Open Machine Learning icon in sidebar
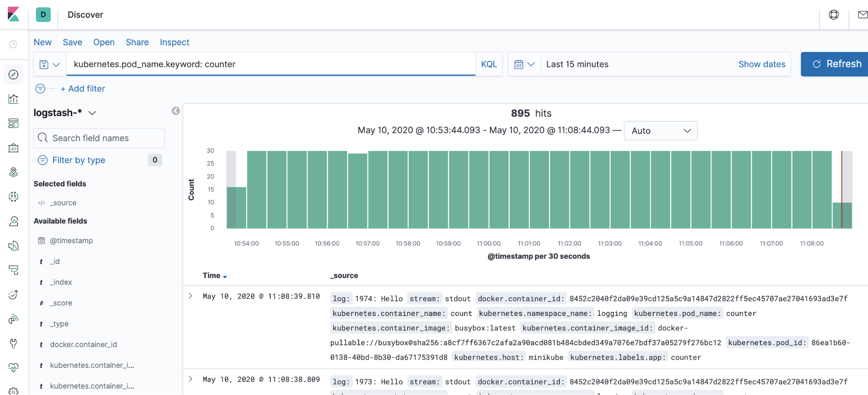Image resolution: width=868 pixels, height=395 pixels. point(13,197)
